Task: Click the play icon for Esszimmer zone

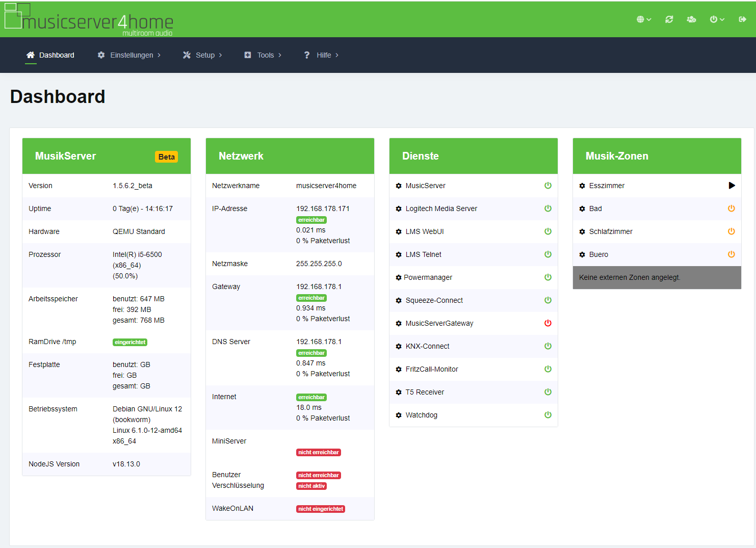Action: [732, 186]
